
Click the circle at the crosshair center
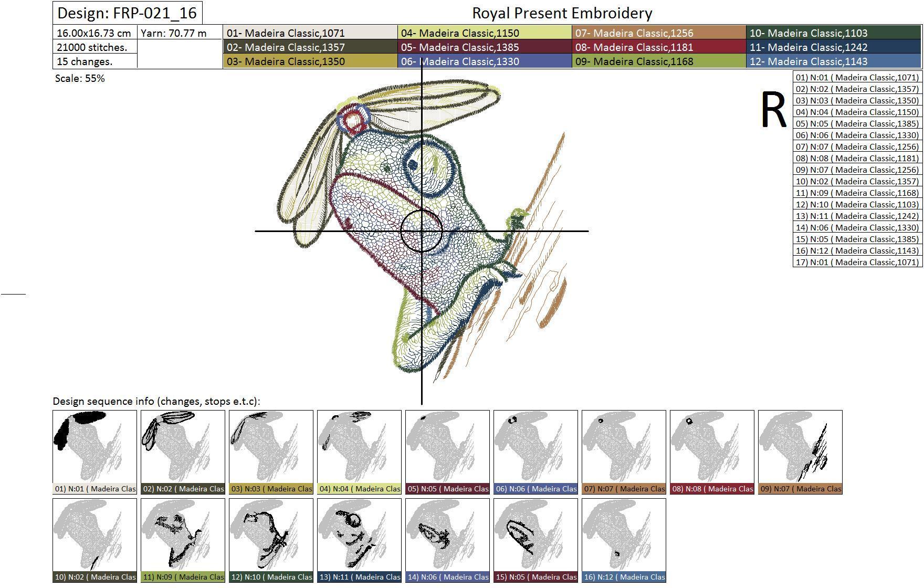421,231
